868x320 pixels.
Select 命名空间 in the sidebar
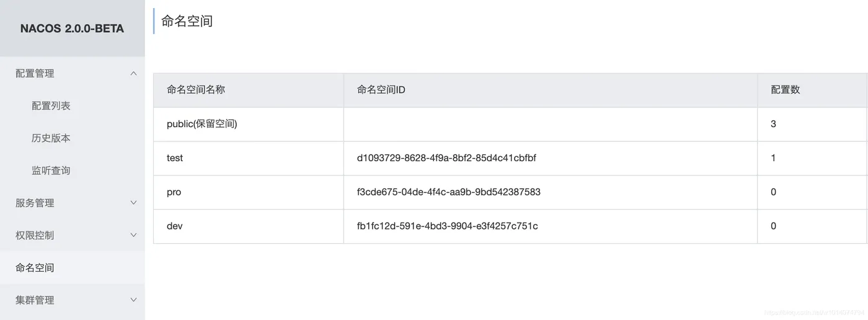click(x=35, y=268)
